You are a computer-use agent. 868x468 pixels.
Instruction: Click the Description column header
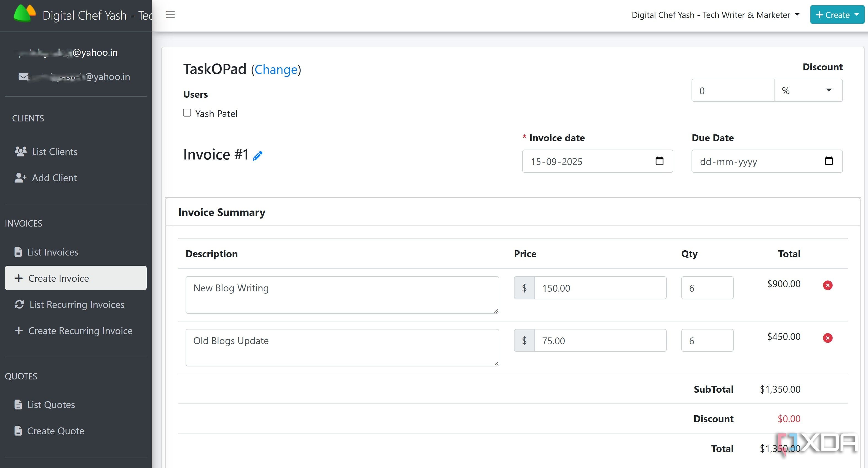(x=211, y=254)
